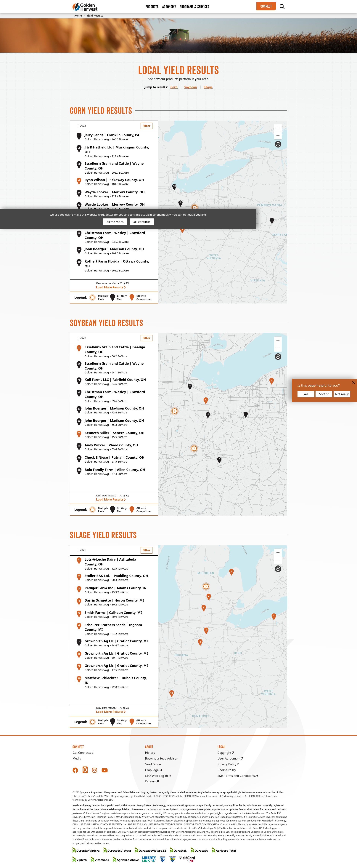The image size is (357, 868).
Task: Open the X social icon in footer
Action: point(85,770)
